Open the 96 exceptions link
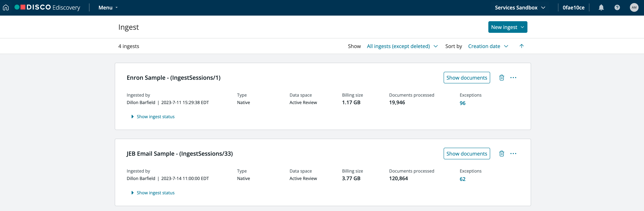Screen dimensions: 644x211 (462, 103)
